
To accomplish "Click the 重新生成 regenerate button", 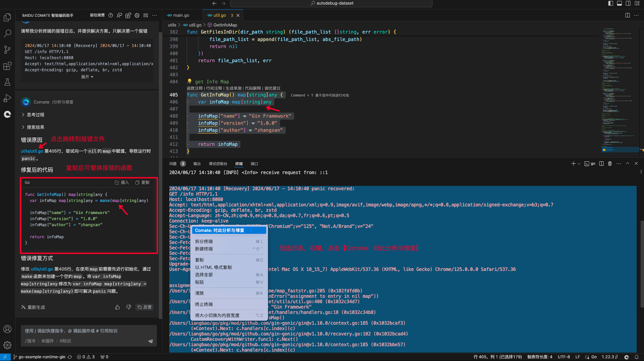I will [x=33, y=307].
